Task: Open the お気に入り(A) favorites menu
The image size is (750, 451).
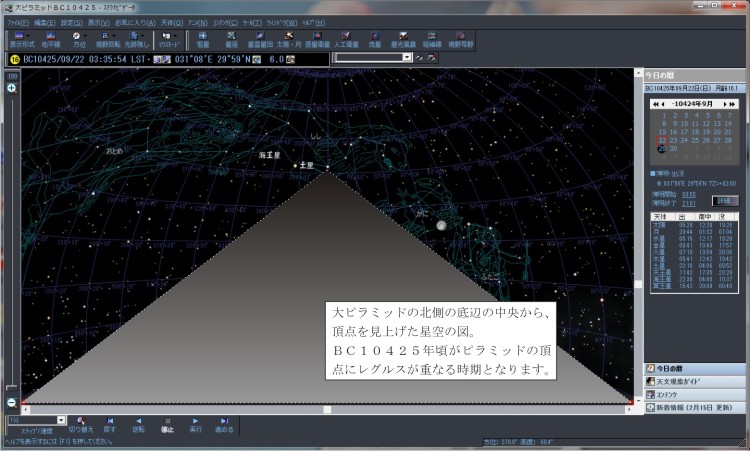Action: point(135,21)
